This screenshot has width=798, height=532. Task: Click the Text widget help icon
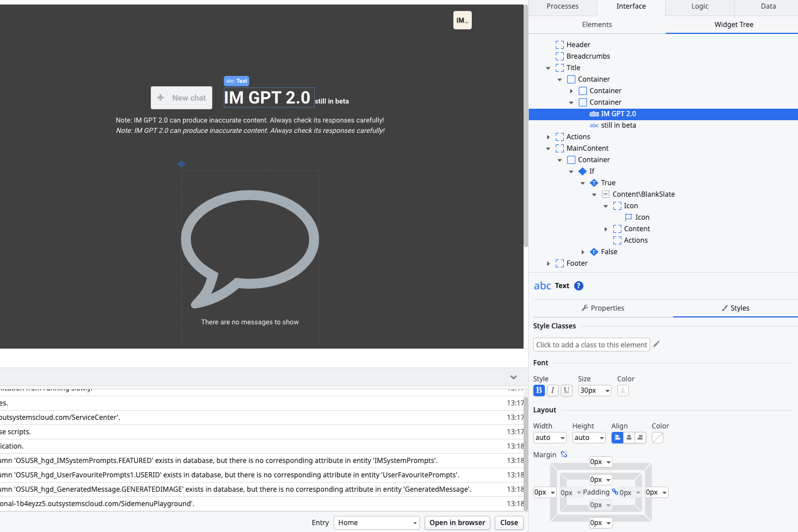pyautogui.click(x=579, y=286)
